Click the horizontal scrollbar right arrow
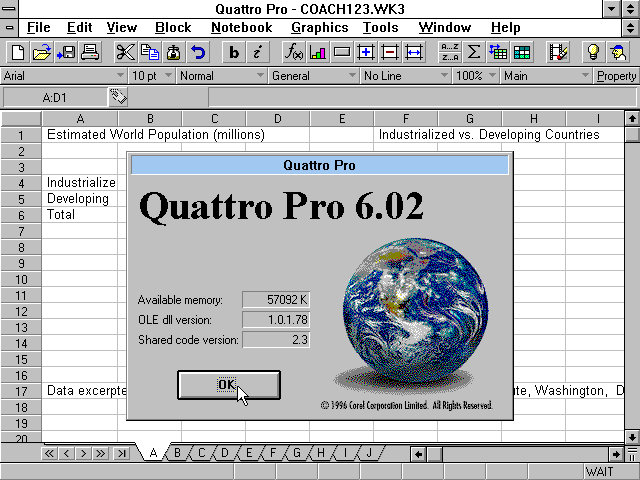The width and height of the screenshot is (640, 480). pos(616,454)
